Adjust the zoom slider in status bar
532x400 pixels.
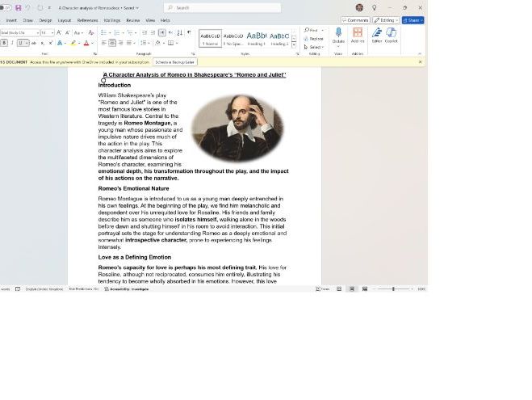pyautogui.click(x=394, y=289)
